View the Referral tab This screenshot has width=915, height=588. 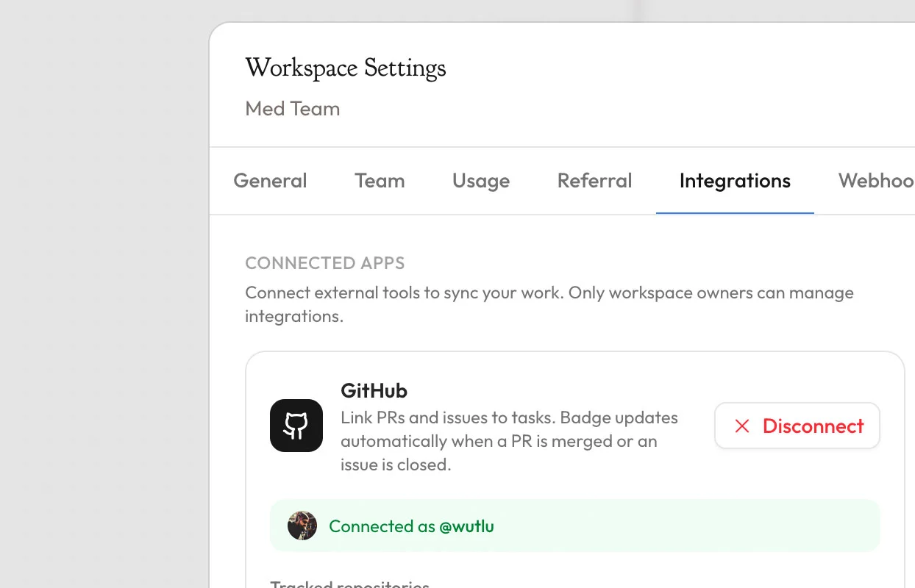coord(594,181)
